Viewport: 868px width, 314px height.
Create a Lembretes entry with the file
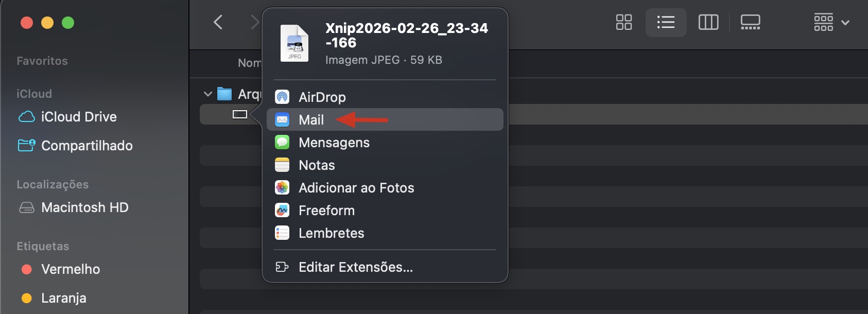coord(331,233)
